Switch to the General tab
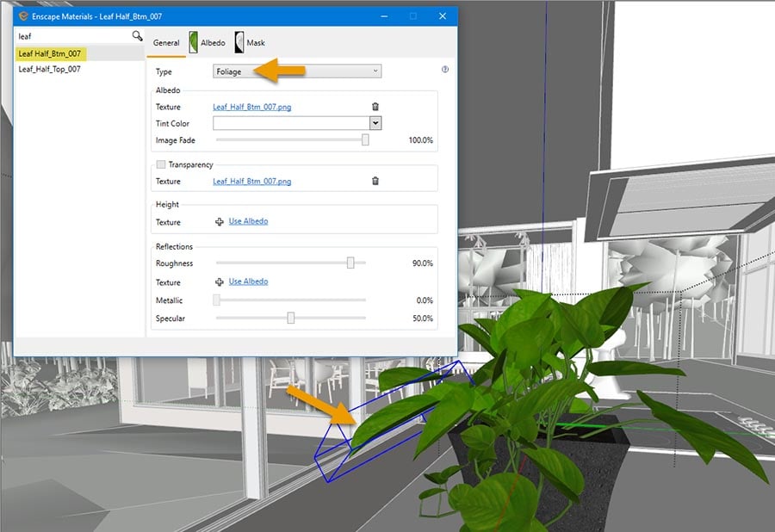 tap(166, 41)
